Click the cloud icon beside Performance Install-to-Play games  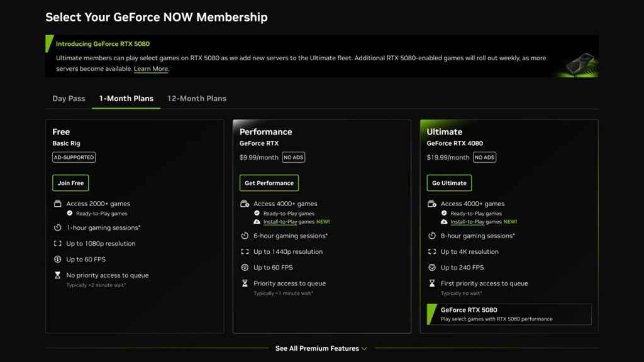tap(257, 221)
